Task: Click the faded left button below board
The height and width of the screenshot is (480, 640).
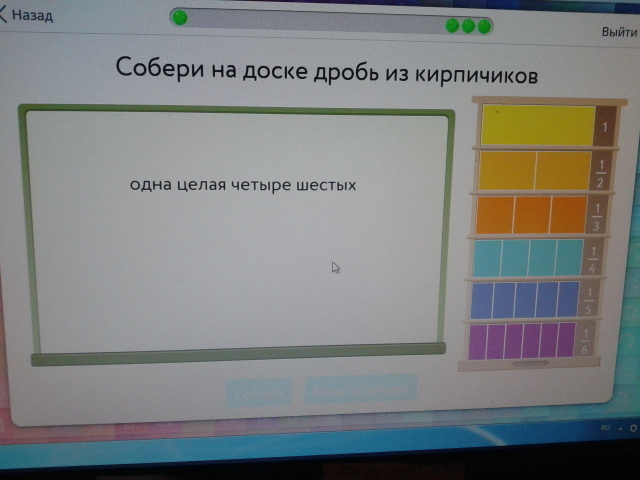Action: (259, 391)
